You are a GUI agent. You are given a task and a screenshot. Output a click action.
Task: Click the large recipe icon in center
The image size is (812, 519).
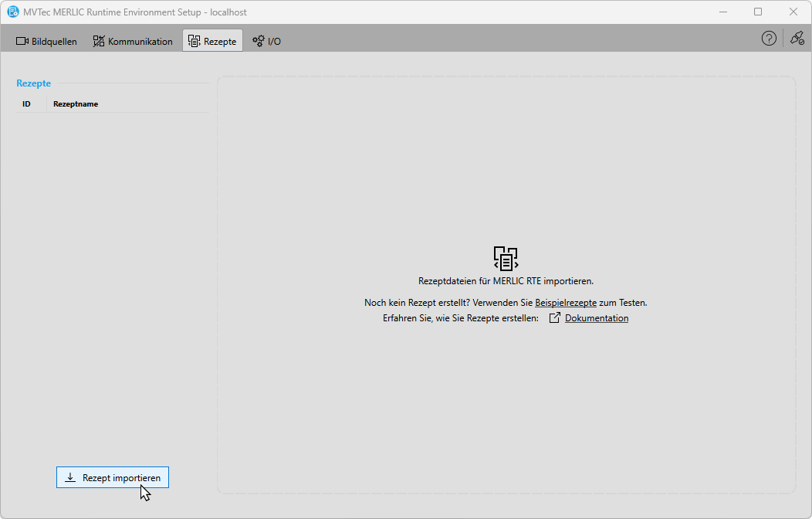506,258
